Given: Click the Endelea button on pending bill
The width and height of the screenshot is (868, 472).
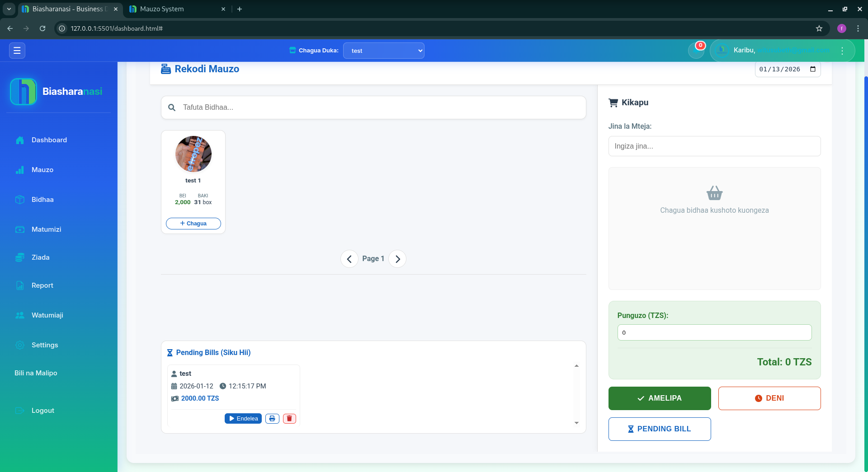Looking at the screenshot, I should pos(243,419).
